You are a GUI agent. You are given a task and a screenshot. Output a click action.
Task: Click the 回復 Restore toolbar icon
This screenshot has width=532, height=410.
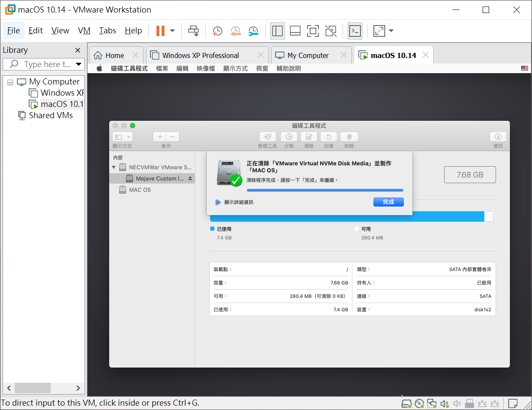tap(329, 137)
